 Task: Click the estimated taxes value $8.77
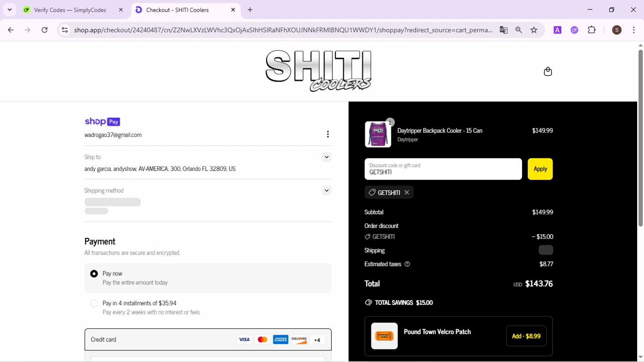(x=546, y=264)
